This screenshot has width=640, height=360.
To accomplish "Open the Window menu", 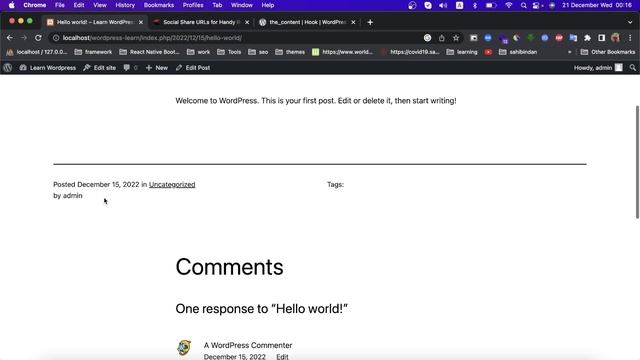I will (242, 5).
